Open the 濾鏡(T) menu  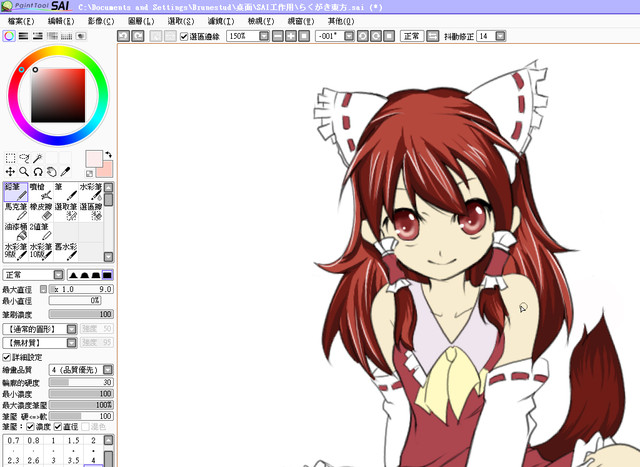[221, 21]
